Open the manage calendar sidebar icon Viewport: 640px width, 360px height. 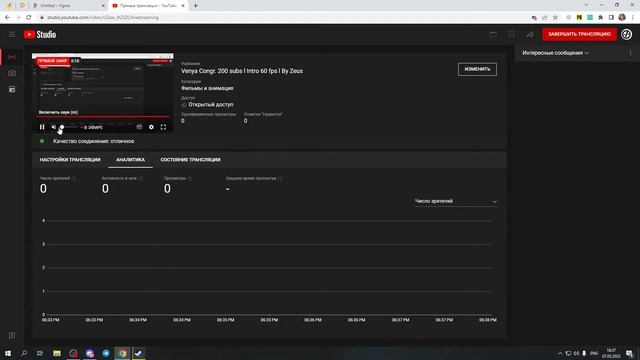[x=12, y=89]
